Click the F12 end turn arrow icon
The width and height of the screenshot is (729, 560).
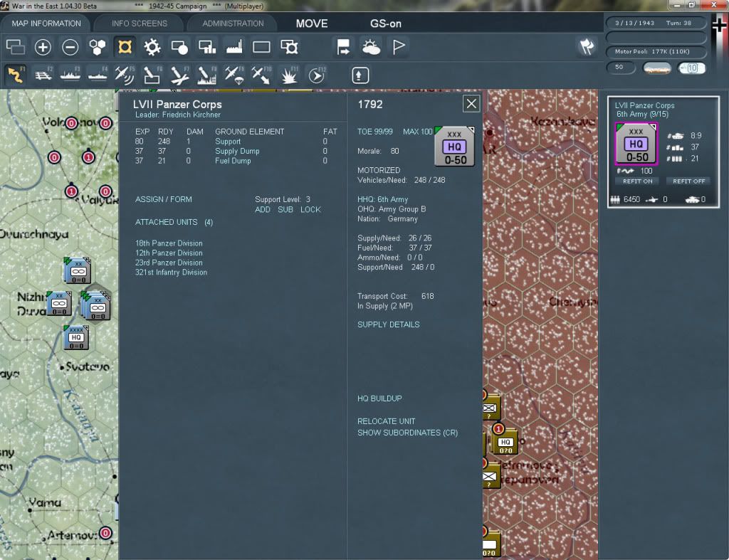[316, 75]
